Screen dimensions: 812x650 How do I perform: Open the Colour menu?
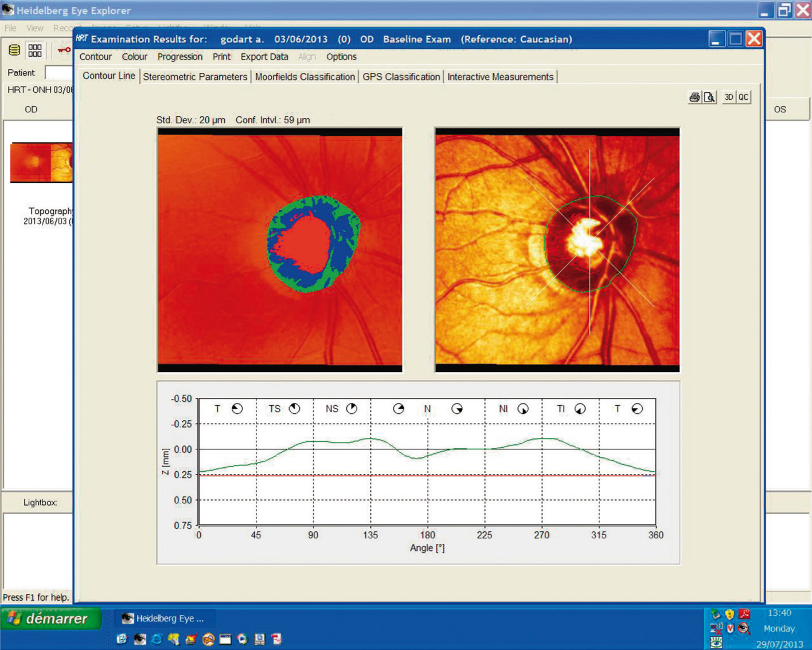pyautogui.click(x=134, y=57)
